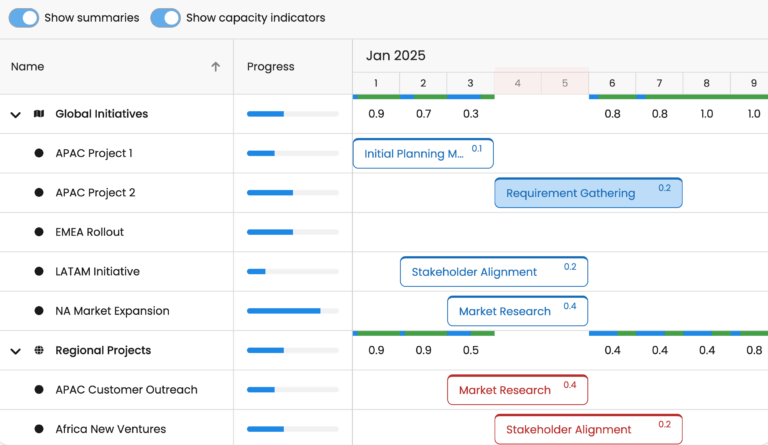Click the bullet icon next to NA Market Expansion
This screenshot has width=768, height=445.
[39, 311]
